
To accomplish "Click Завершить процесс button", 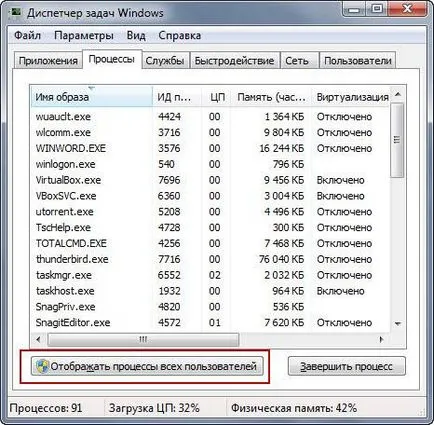I will pos(347,366).
